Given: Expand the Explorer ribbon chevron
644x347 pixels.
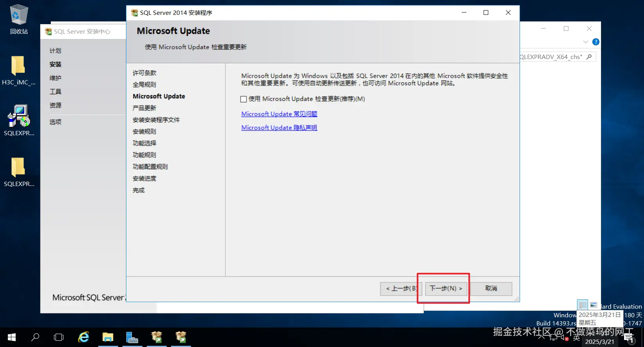Looking at the screenshot, I should tap(585, 42).
